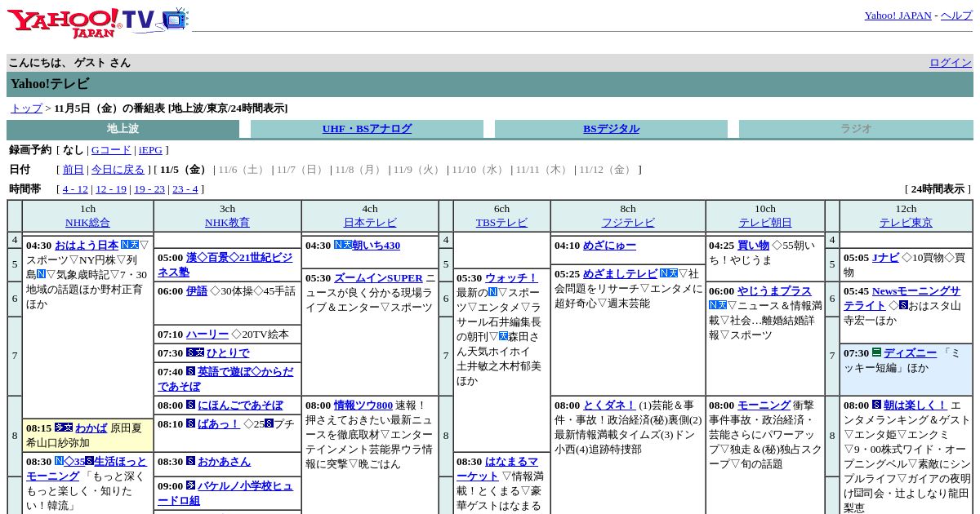
Task: Open テレビ朝日 channel link
Action: coord(765,223)
